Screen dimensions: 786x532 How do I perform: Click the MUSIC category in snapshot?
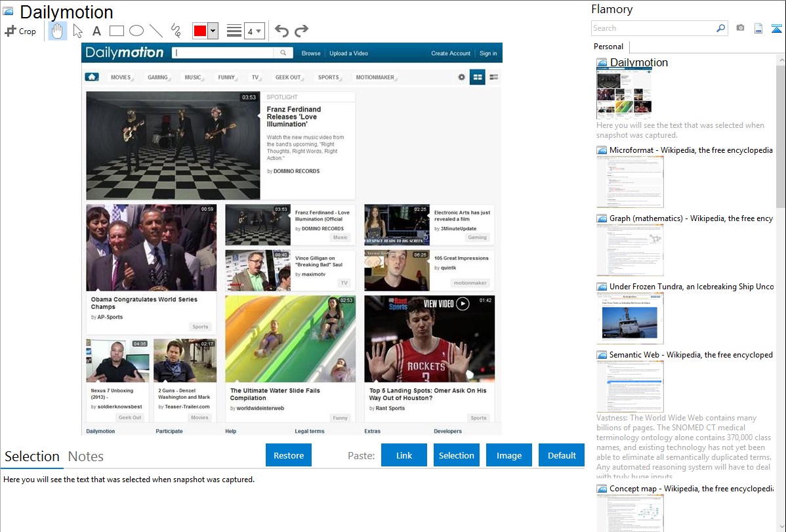click(x=193, y=77)
